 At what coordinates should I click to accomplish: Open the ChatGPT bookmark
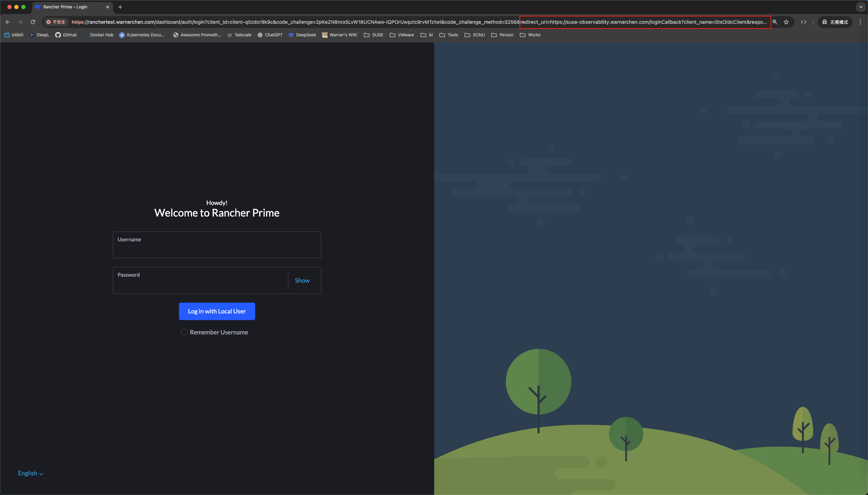coord(270,35)
